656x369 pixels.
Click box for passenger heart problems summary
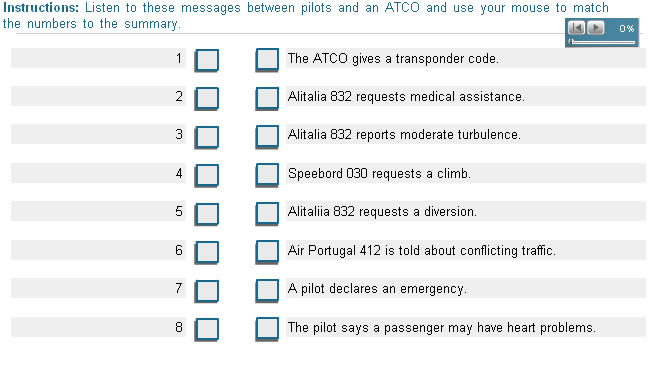pos(267,329)
